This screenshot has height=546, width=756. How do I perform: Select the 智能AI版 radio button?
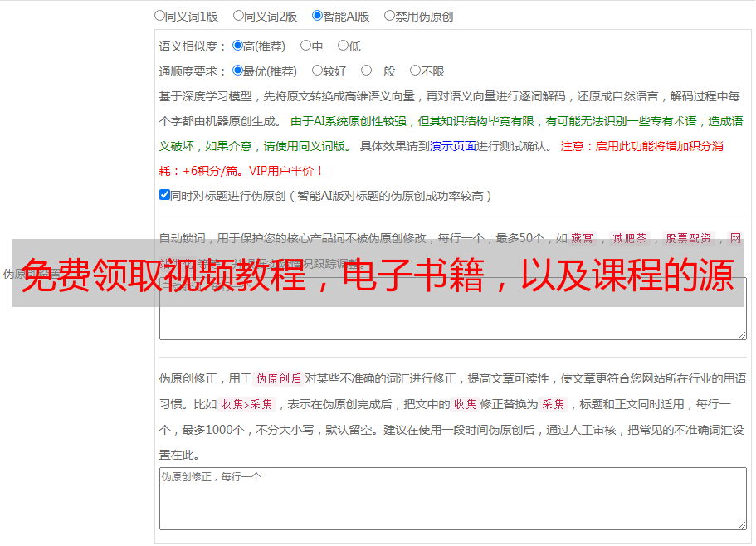[x=317, y=15]
